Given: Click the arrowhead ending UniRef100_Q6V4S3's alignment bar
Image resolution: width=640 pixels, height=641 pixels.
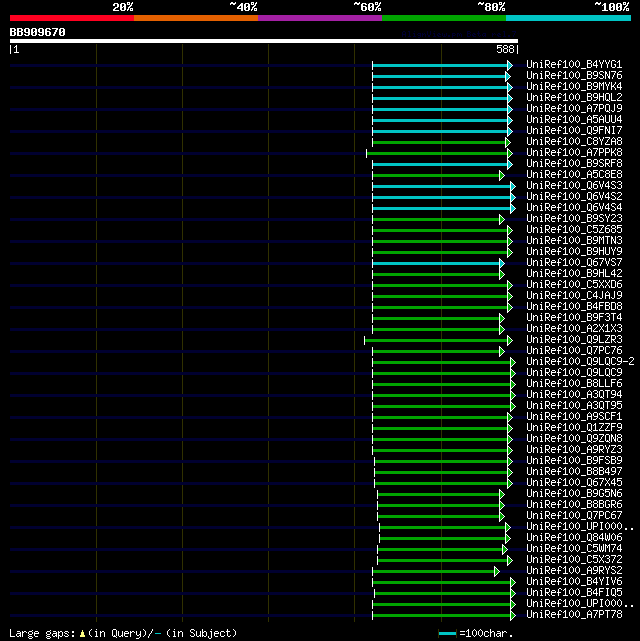Looking at the screenshot, I should point(513,186).
